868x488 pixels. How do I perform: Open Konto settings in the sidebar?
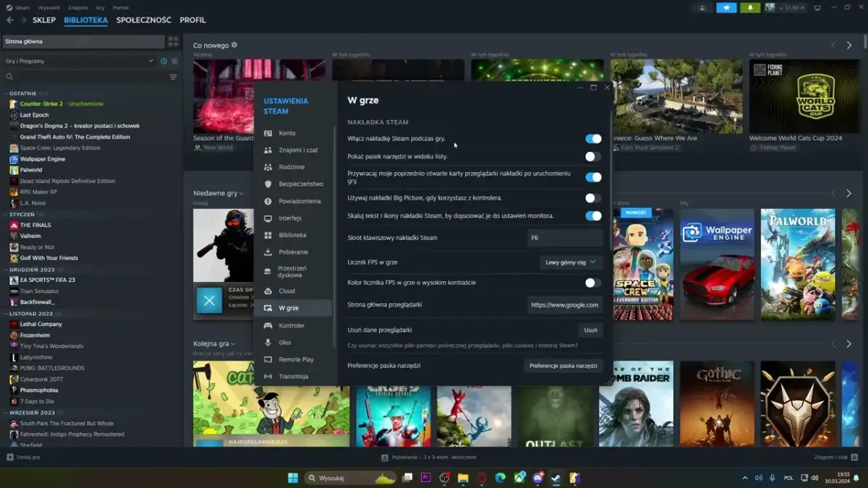point(286,134)
